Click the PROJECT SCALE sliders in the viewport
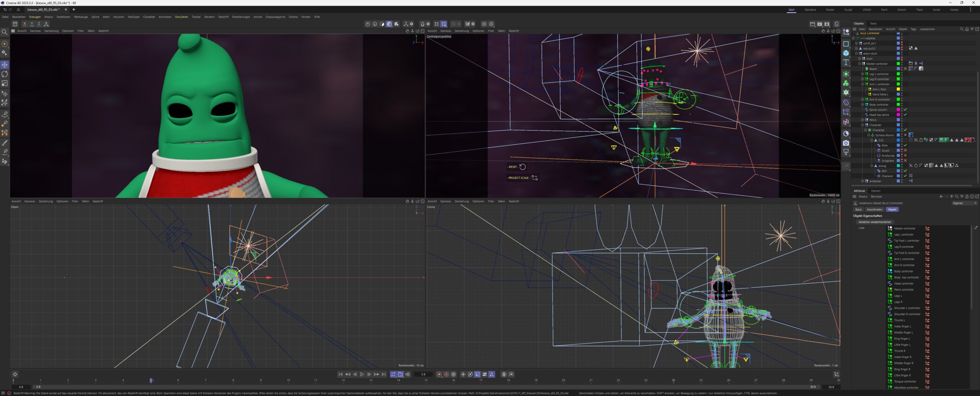The height and width of the screenshot is (396, 980). 534,178
